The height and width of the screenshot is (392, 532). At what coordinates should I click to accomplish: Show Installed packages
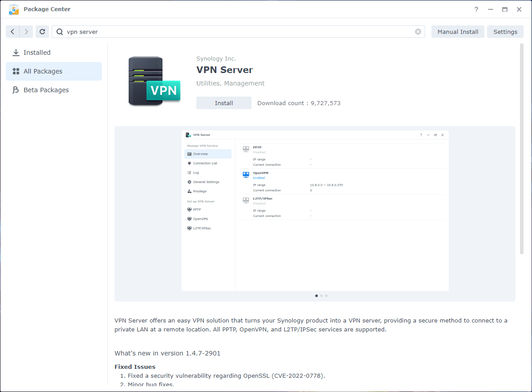click(x=54, y=53)
